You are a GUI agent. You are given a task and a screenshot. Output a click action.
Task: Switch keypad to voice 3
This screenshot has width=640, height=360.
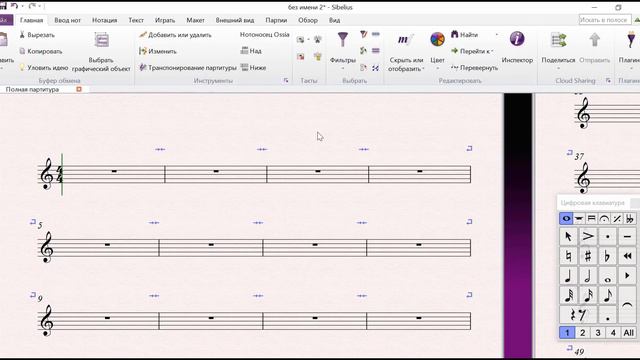[598, 333]
